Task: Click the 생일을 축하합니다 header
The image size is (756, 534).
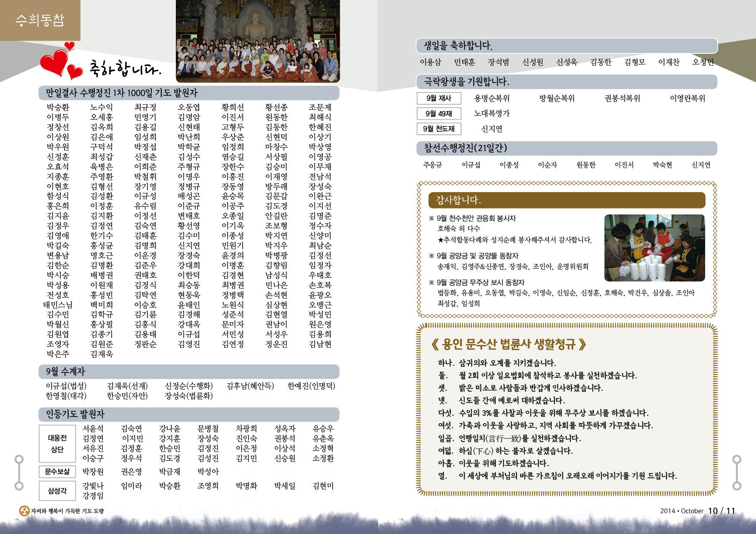Action: click(566, 46)
